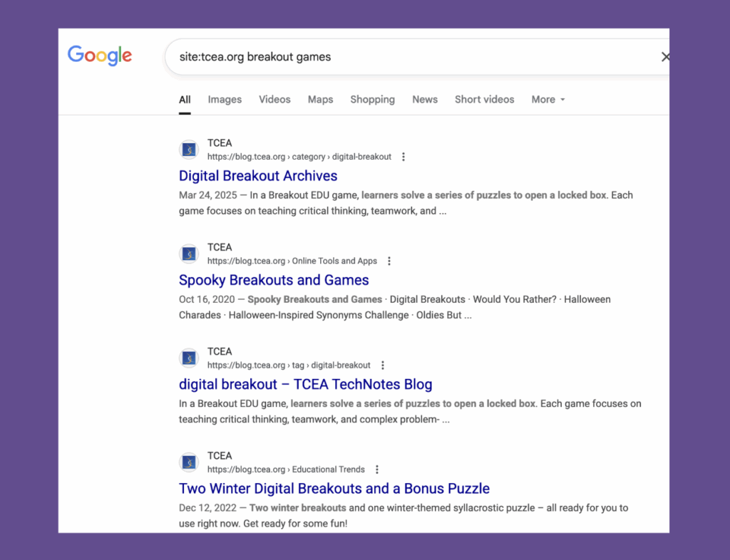Expand the More dropdown
Viewport: 730px width, 560px height.
coord(548,100)
